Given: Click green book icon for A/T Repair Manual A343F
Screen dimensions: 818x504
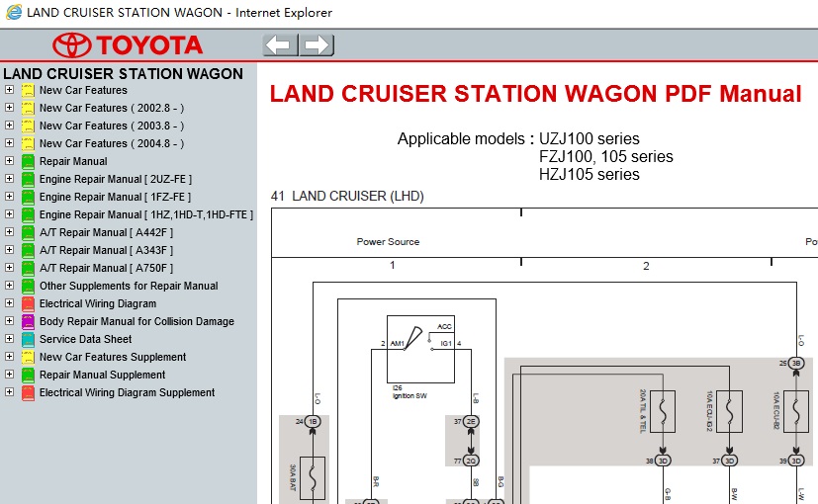Looking at the screenshot, I should 28,250.
